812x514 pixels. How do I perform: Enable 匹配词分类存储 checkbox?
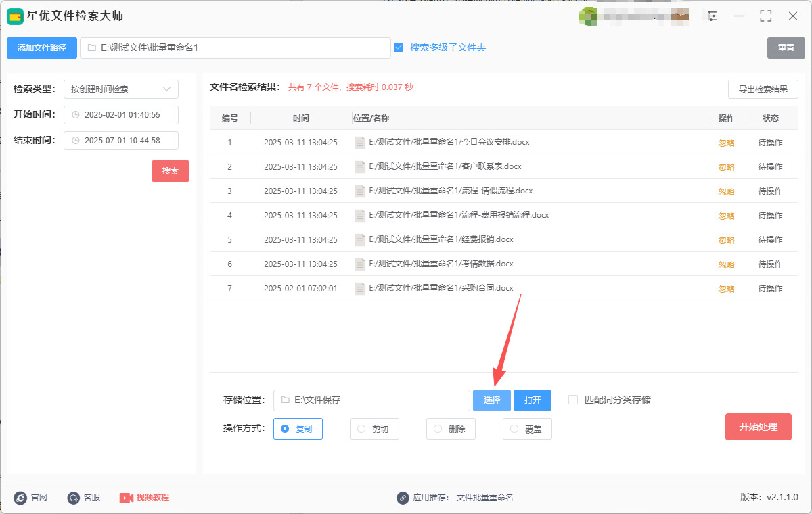point(573,400)
